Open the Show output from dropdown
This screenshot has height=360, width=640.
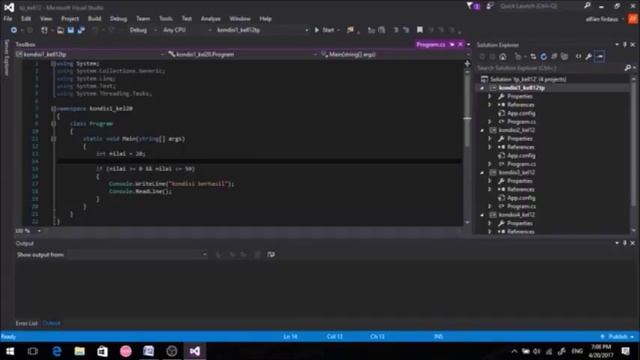(x=138, y=255)
